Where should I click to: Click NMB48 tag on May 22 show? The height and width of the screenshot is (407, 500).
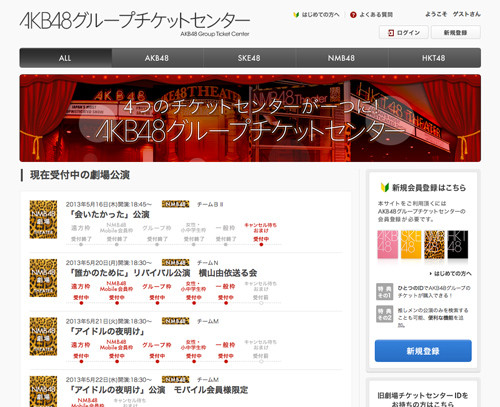(175, 379)
